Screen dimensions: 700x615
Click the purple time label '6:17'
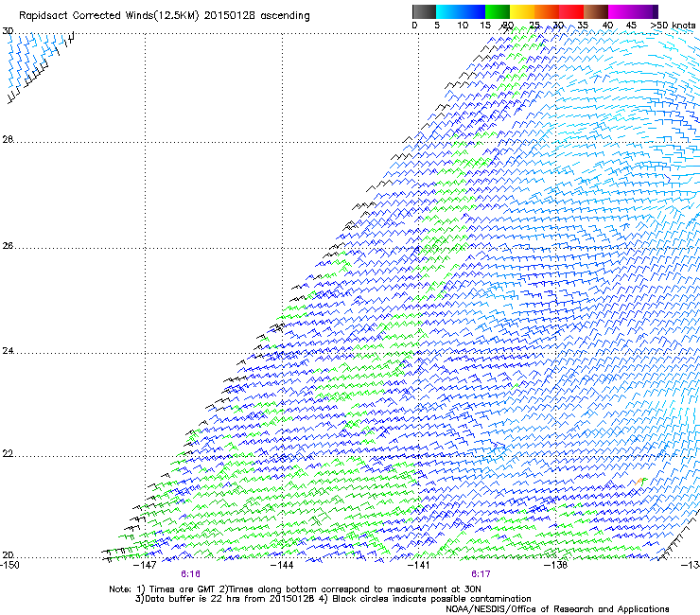click(481, 574)
